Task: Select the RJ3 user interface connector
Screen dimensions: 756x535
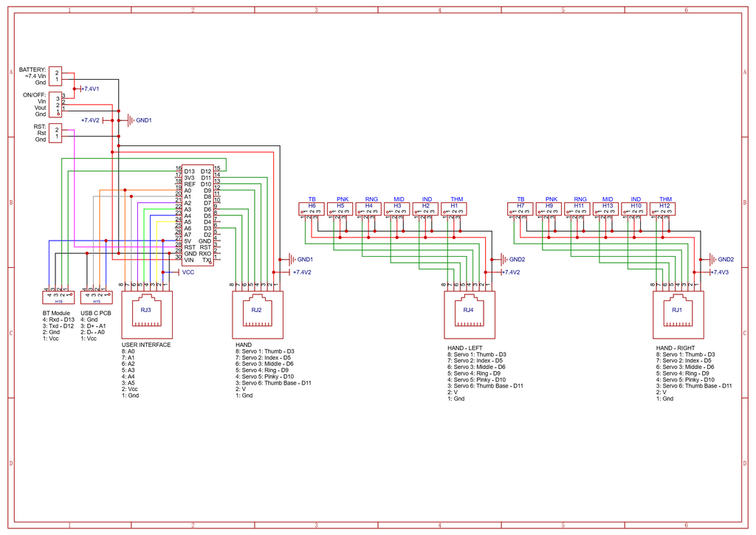Action: 147,314
